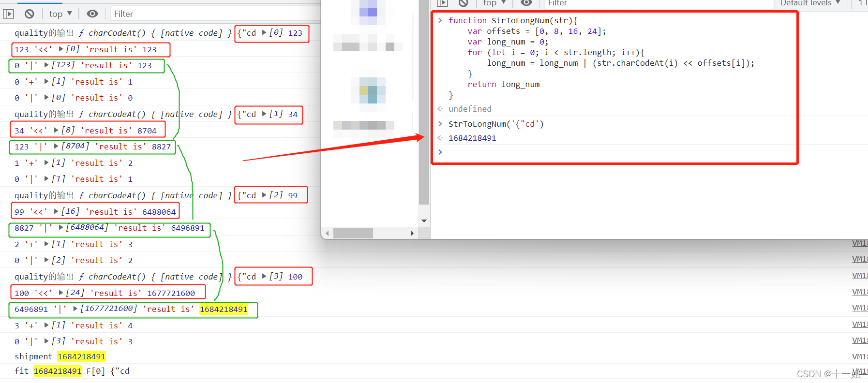The image size is (868, 383).
Task: Select highlighted 1684218491 in fit row
Action: (x=58, y=371)
